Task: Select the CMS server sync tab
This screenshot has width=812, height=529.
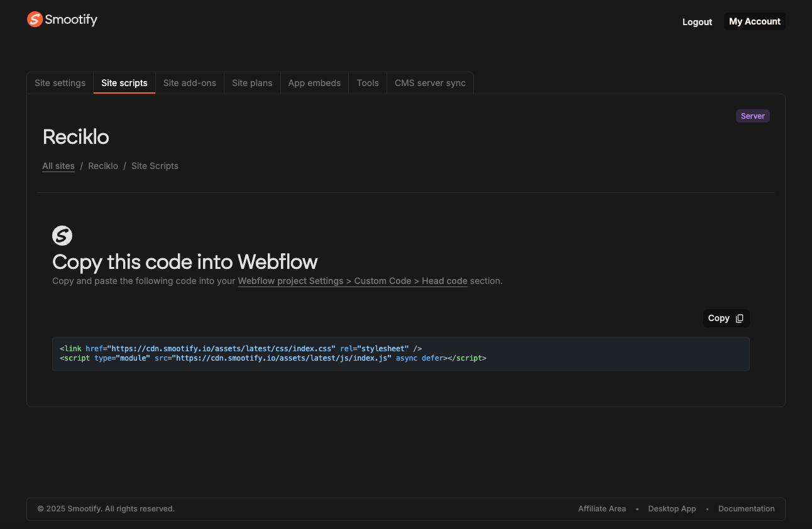Action: coord(430,82)
